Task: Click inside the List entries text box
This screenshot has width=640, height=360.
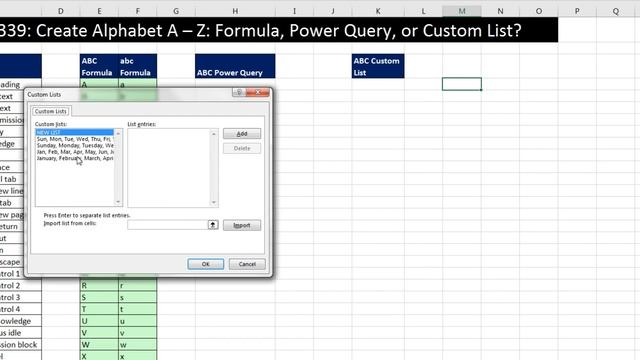Action: pos(169,167)
